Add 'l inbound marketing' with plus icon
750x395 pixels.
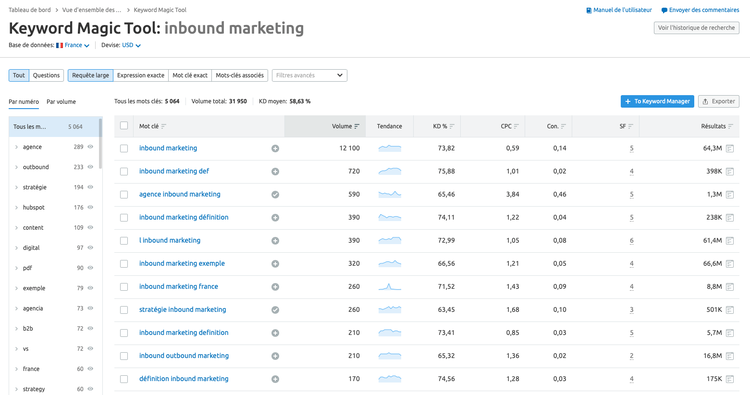coord(275,241)
